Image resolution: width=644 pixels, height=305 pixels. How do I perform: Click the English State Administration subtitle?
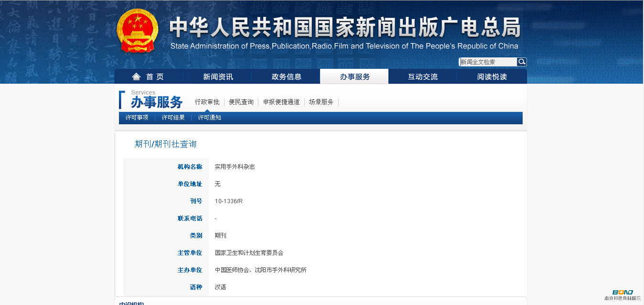pyautogui.click(x=344, y=46)
